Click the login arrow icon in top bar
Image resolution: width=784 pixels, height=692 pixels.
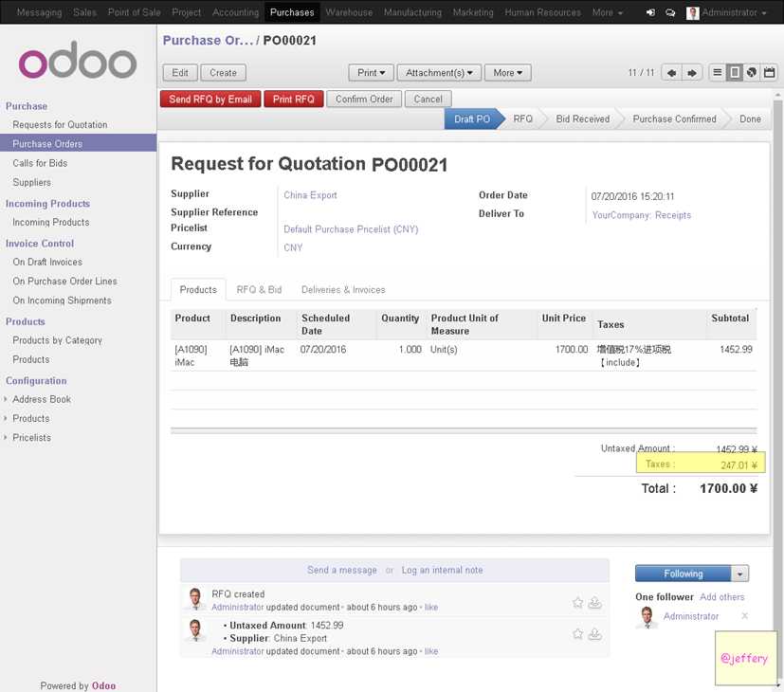pyautogui.click(x=650, y=12)
